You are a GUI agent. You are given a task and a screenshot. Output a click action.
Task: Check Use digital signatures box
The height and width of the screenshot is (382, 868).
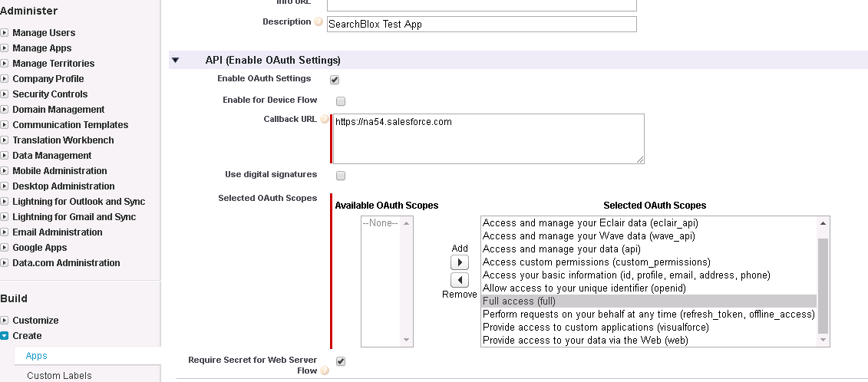click(x=341, y=176)
